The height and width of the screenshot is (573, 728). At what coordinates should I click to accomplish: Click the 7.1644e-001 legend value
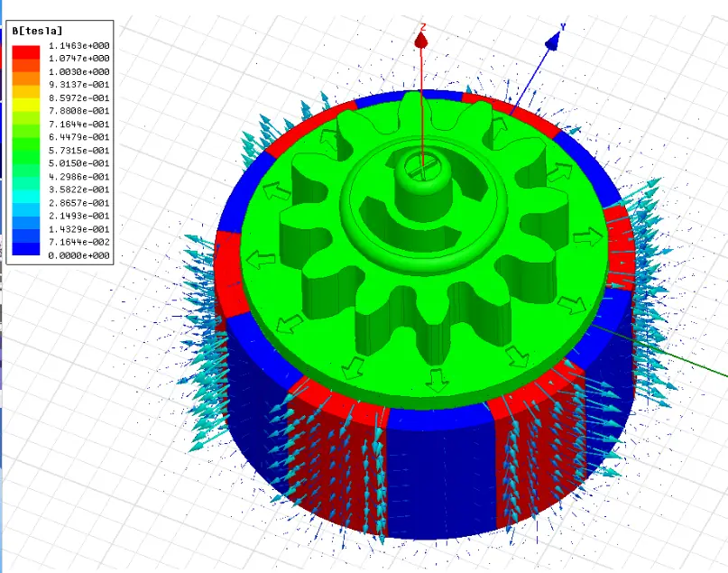click(78, 125)
